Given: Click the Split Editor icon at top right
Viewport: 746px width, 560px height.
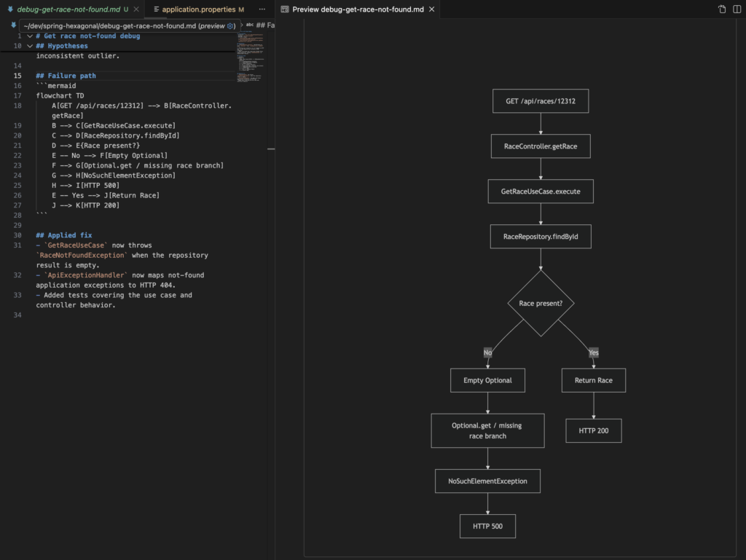Looking at the screenshot, I should (737, 9).
